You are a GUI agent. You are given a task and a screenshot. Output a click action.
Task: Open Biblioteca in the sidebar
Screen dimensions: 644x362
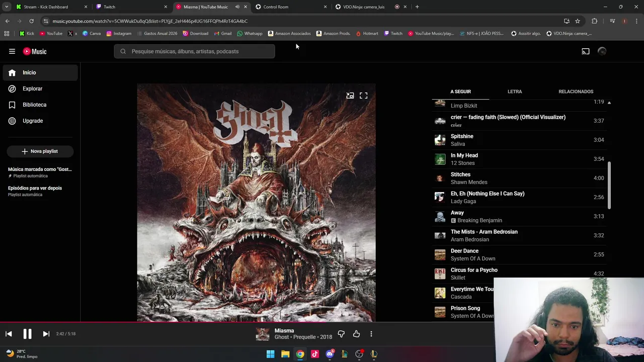[40, 105]
